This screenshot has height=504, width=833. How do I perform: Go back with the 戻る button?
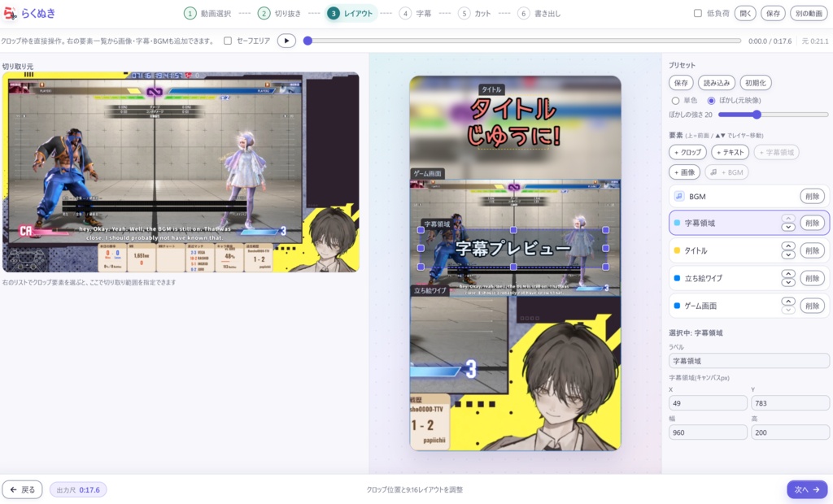coord(22,489)
